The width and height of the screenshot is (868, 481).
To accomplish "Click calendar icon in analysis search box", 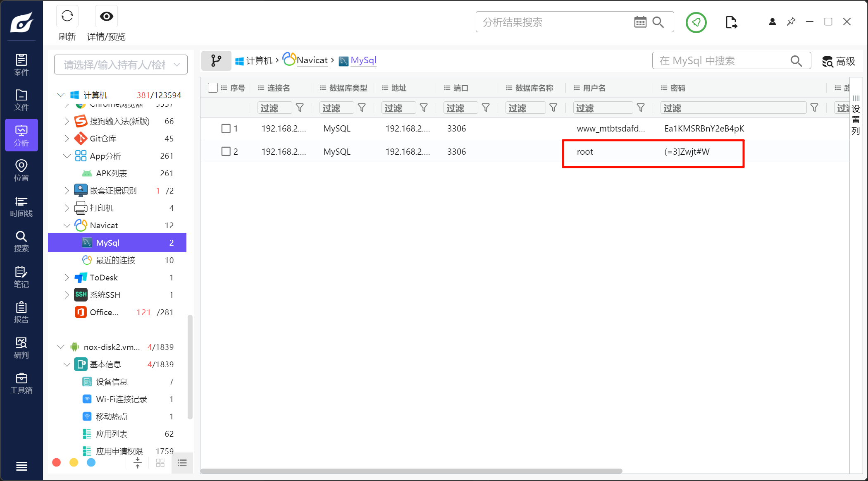I will point(640,22).
